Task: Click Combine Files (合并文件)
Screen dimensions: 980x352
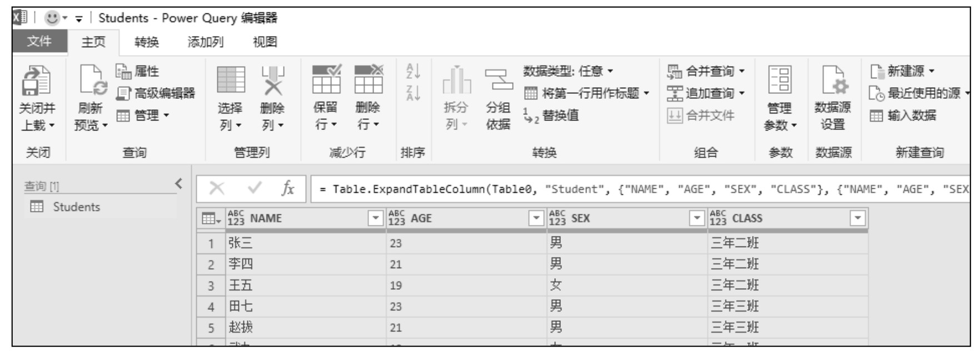Action: pyautogui.click(x=701, y=115)
